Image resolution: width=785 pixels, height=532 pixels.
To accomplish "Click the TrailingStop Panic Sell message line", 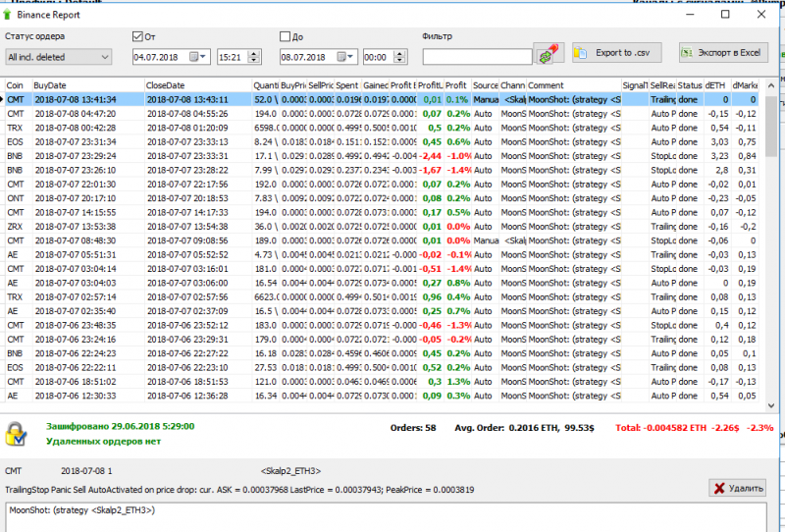I will (239, 490).
